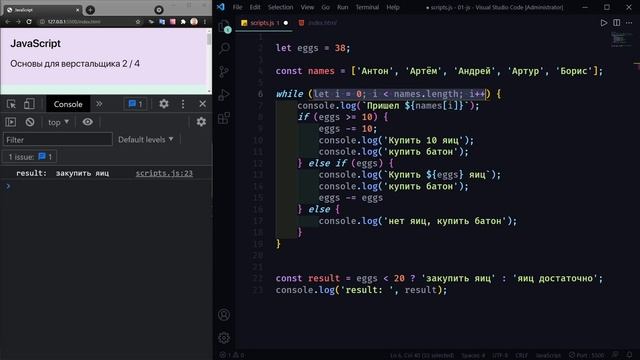
Task: Clear the console
Action: 30,122
